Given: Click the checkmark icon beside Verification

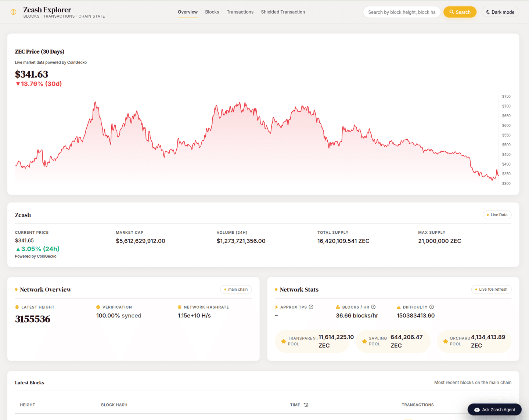Looking at the screenshot, I should point(98,307).
